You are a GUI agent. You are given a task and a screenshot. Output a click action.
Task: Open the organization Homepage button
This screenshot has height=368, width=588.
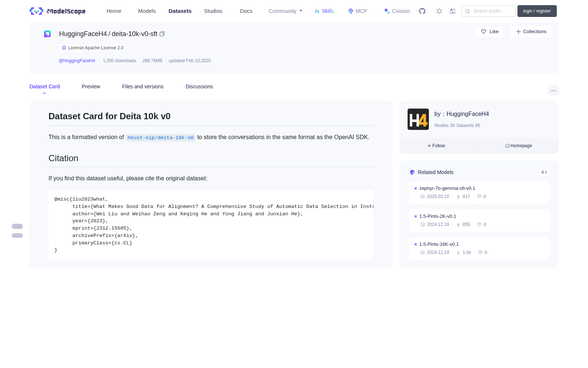(519, 146)
